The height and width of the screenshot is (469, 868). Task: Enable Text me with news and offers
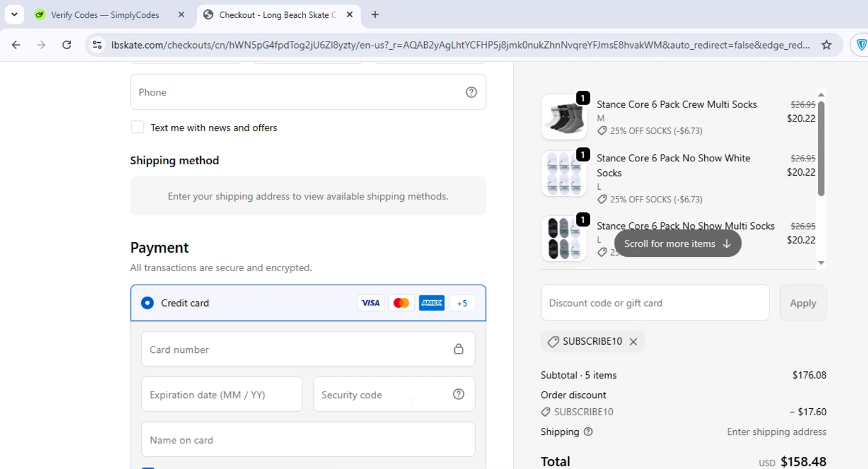tap(137, 127)
